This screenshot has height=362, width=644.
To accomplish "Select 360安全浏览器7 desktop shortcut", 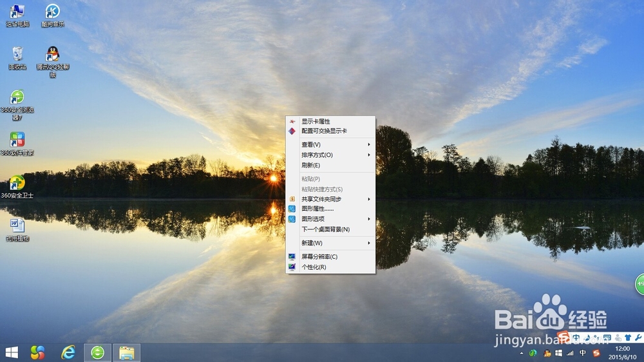I will (x=17, y=105).
